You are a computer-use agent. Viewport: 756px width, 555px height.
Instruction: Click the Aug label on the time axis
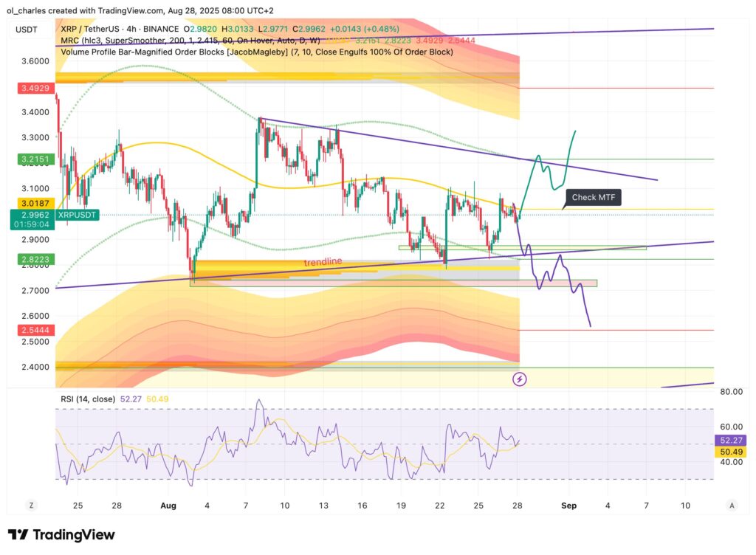168,506
